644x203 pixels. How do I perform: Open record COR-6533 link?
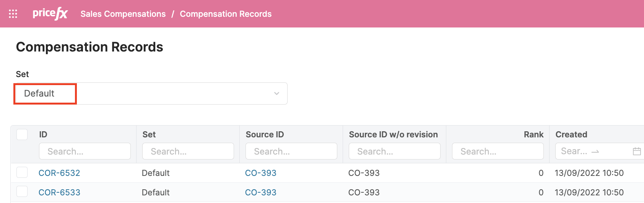click(59, 192)
